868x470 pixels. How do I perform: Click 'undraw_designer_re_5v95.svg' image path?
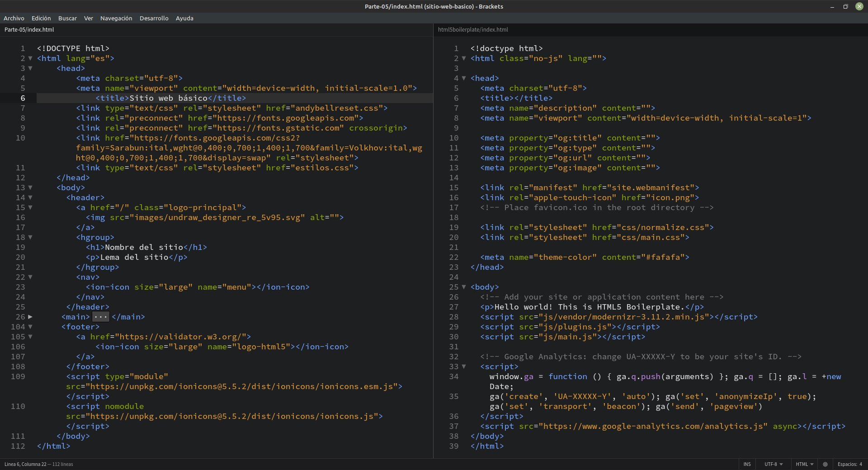pos(217,217)
